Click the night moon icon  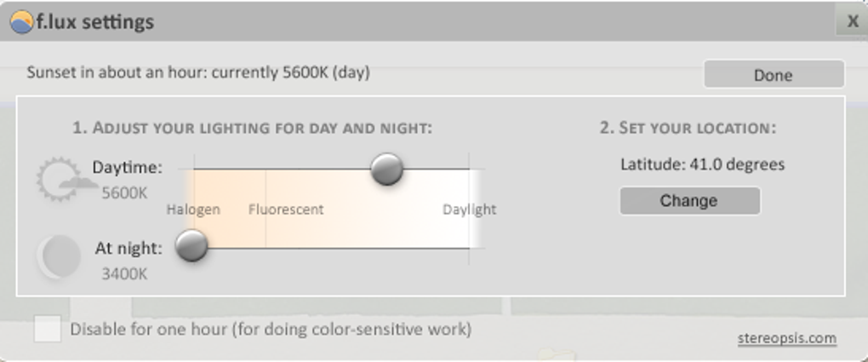click(x=58, y=257)
